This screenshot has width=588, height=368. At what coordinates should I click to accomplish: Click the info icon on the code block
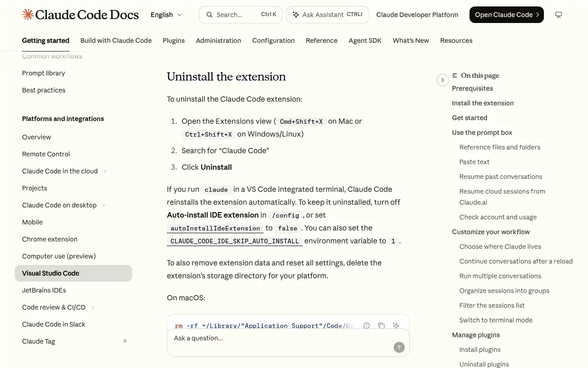[367, 326]
